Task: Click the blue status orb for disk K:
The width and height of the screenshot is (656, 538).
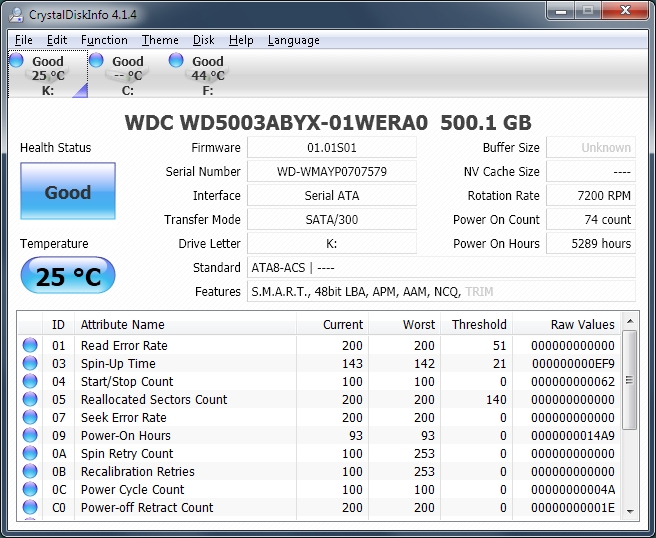Action: click(16, 60)
